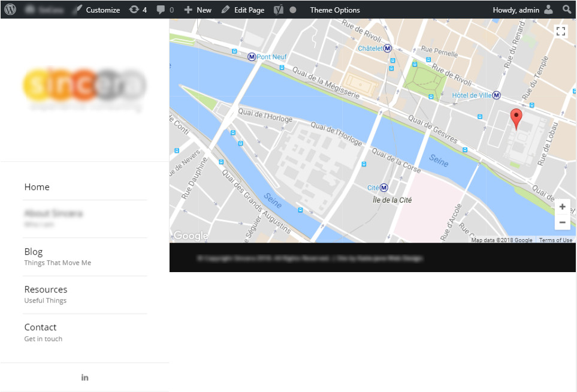
Task: Click the site name in admin bar
Action: (45, 10)
